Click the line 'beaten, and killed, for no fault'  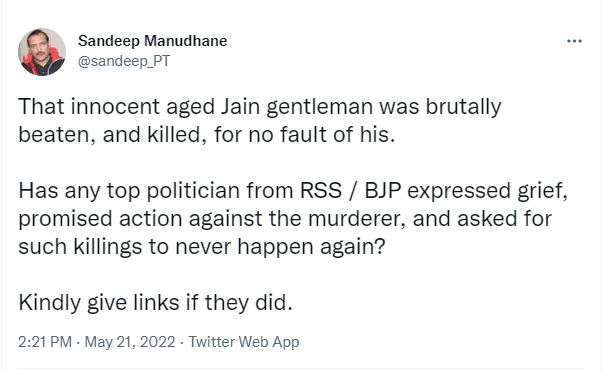pyautogui.click(x=207, y=135)
